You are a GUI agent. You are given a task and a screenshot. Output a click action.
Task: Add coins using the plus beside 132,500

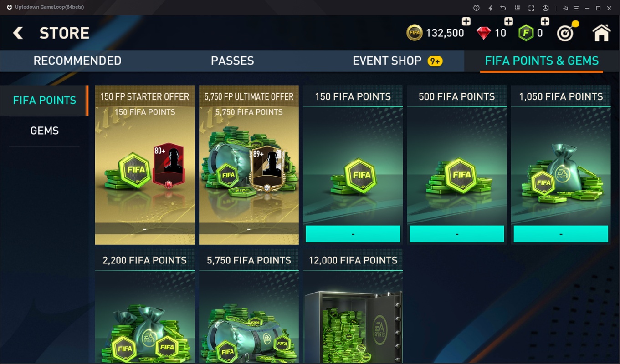pos(466,21)
